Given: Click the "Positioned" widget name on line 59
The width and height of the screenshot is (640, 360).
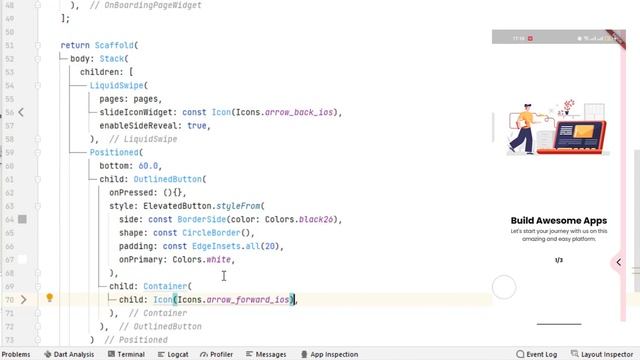Looking at the screenshot, I should coord(114,152).
